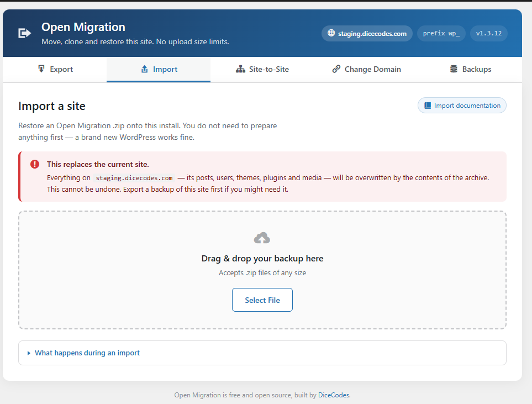532x404 pixels.
Task: Visit the DiceCodes footer link
Action: click(x=334, y=395)
